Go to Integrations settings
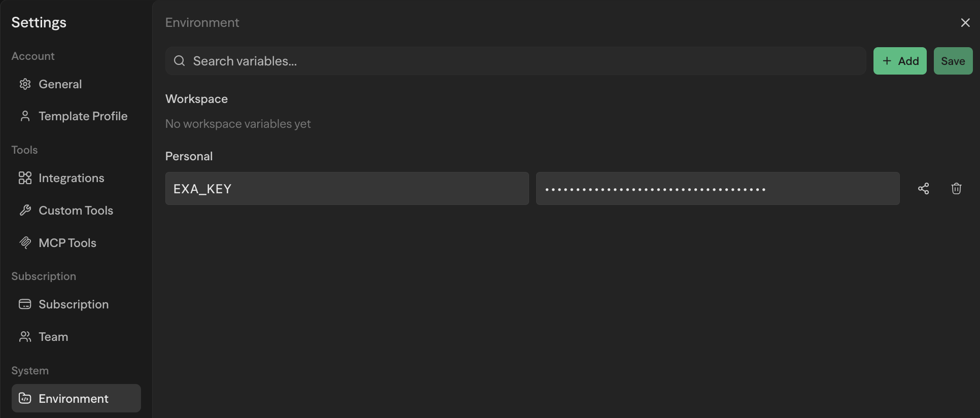The width and height of the screenshot is (980, 418). [71, 178]
